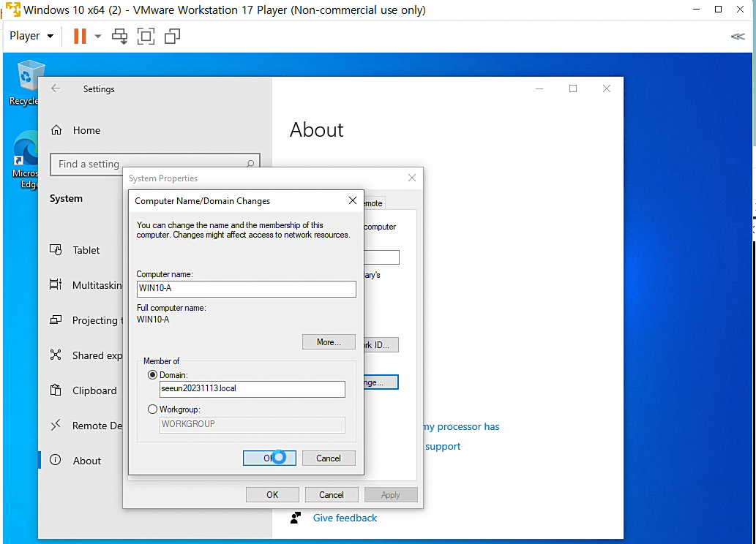Image resolution: width=756 pixels, height=544 pixels.
Task: Open the processor info link in About
Action: click(461, 426)
